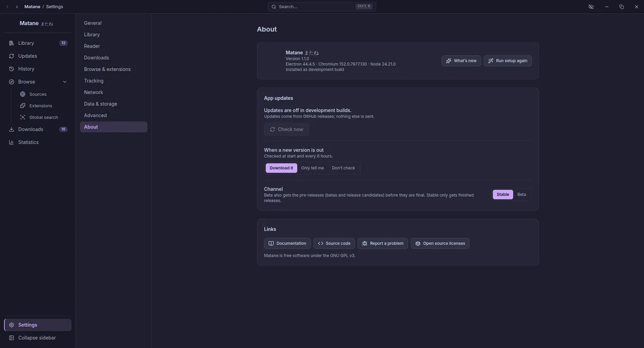Click the Collapse sidebar icon
Image resolution: width=644 pixels, height=348 pixels.
12,338
